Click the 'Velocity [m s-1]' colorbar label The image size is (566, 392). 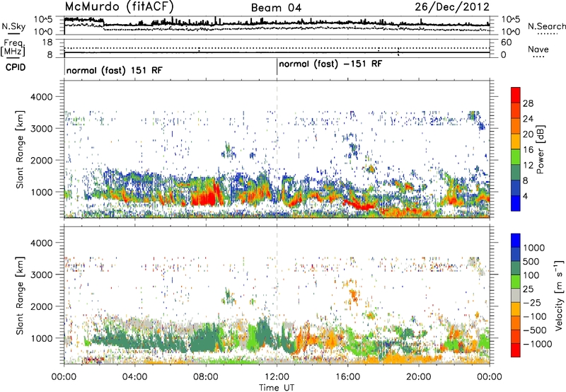[559, 295]
